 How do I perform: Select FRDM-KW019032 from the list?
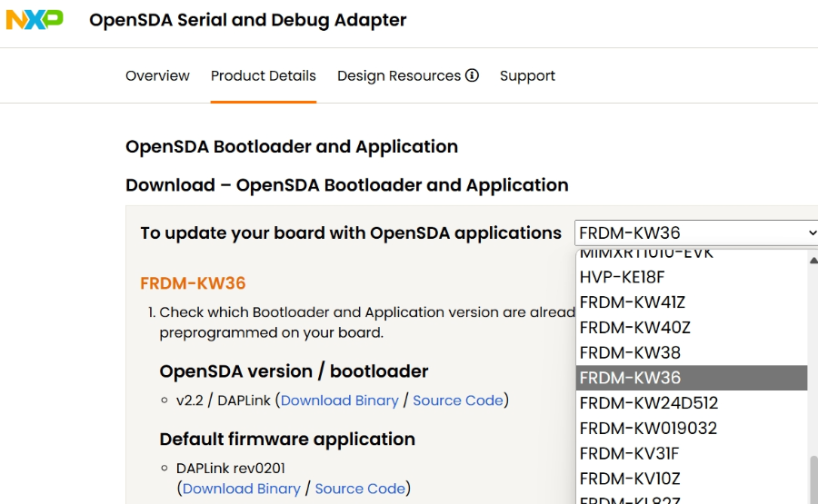(648, 428)
